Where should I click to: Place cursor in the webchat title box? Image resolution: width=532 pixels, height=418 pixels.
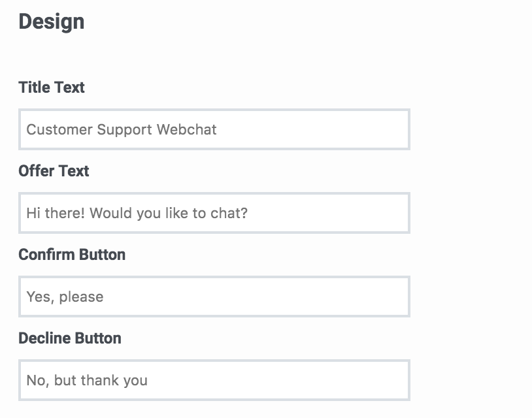pyautogui.click(x=214, y=129)
